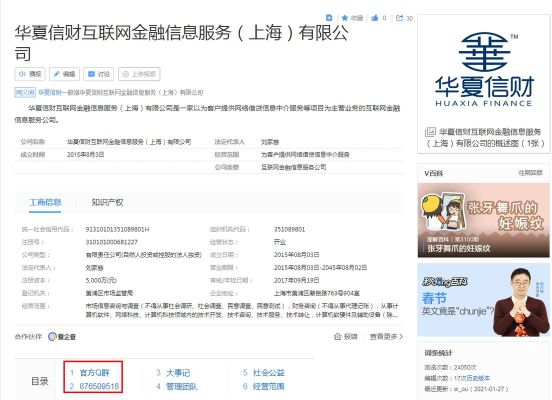Click the image gallery icon by the album caption
Viewport: 552px width, 400px height.
430,132
